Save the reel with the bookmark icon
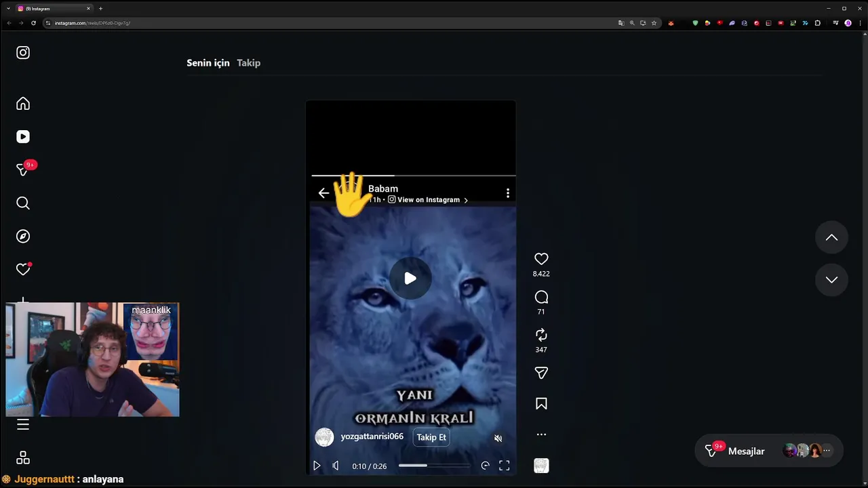Screen dimensions: 868x488 pos(541,404)
